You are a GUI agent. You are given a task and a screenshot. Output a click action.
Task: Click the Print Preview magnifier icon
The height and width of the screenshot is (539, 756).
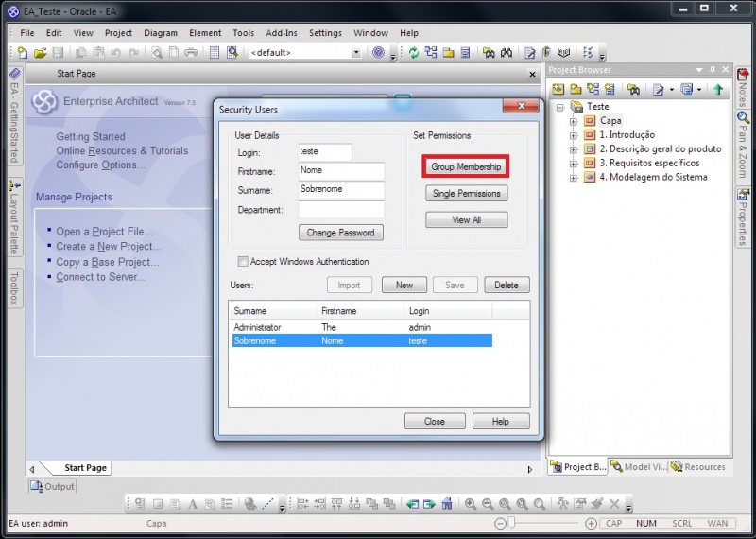pos(157,52)
